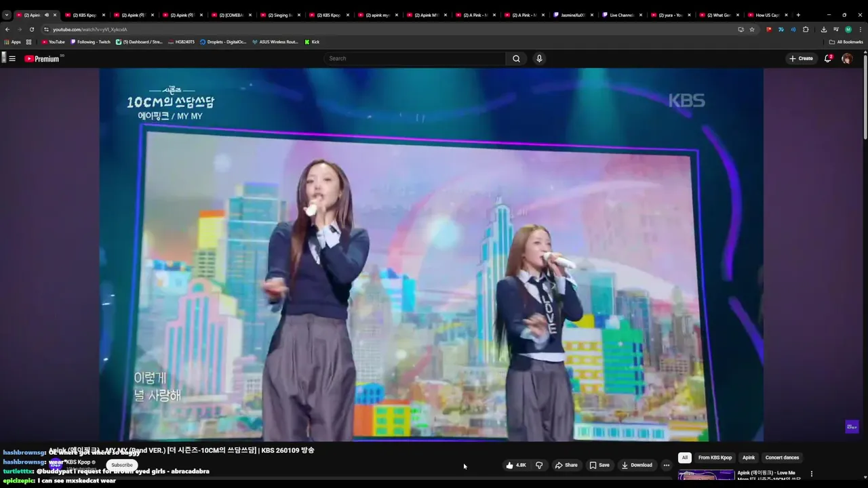The width and height of the screenshot is (868, 488).
Task: Open media controls icon in Chrome toolbar
Action: [x=836, y=29]
